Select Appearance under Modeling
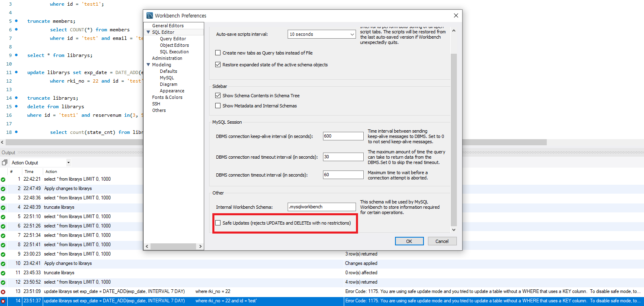This screenshot has width=644, height=306. (x=172, y=91)
